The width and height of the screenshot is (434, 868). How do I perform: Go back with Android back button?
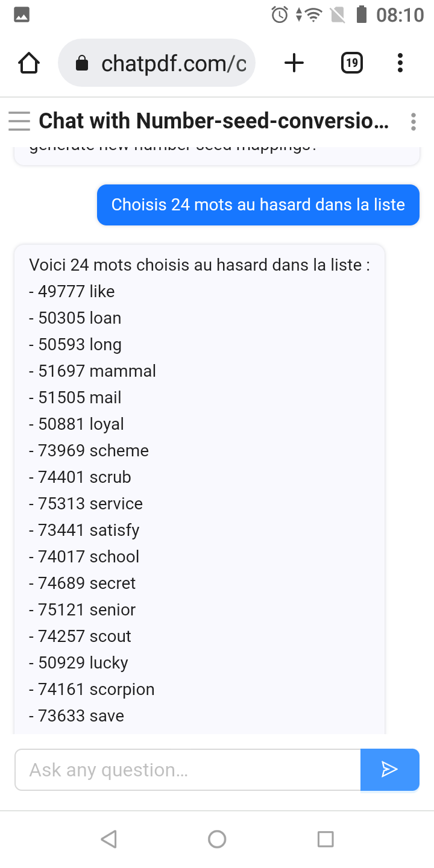[x=108, y=838]
